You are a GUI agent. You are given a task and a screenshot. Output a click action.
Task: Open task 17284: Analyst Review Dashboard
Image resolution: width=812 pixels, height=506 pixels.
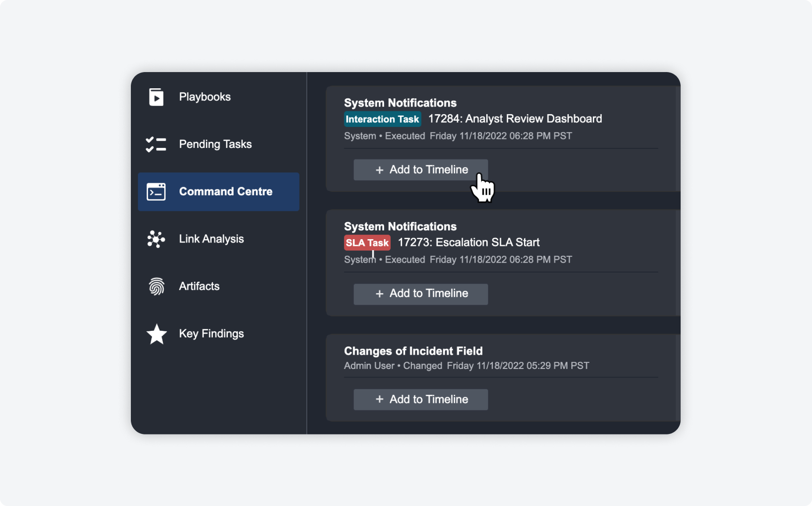(x=515, y=119)
